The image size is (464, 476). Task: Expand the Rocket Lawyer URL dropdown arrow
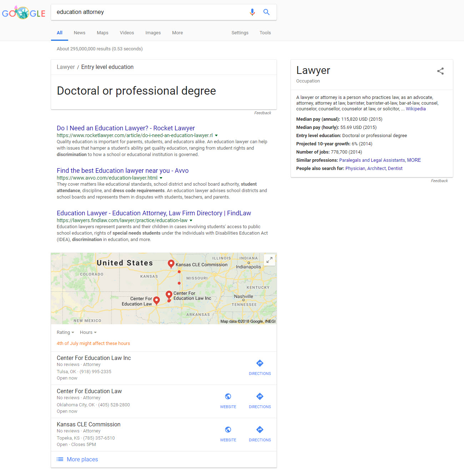[x=216, y=136]
